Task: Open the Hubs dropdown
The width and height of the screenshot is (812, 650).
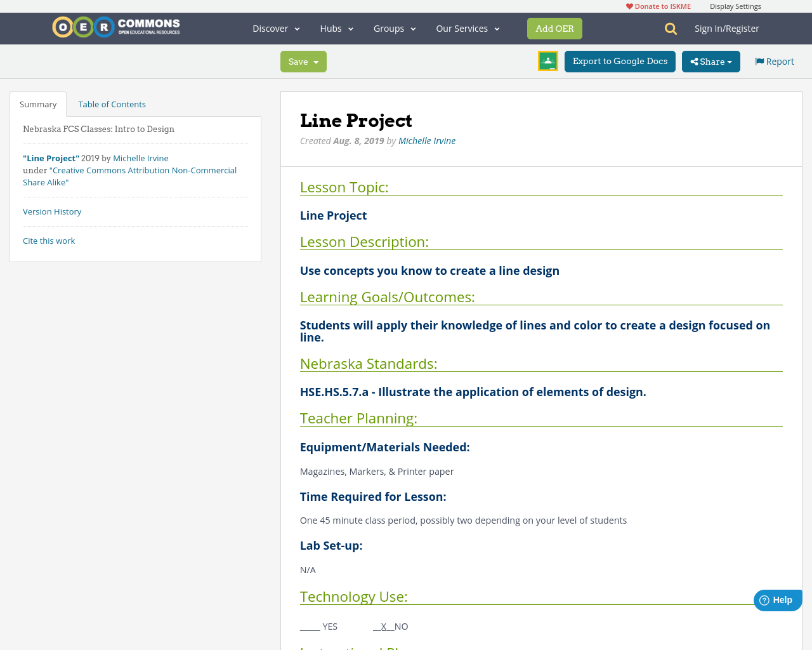Action: tap(336, 28)
